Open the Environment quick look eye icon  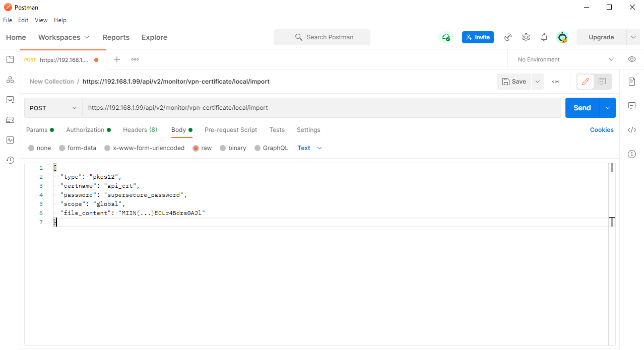pos(631,59)
